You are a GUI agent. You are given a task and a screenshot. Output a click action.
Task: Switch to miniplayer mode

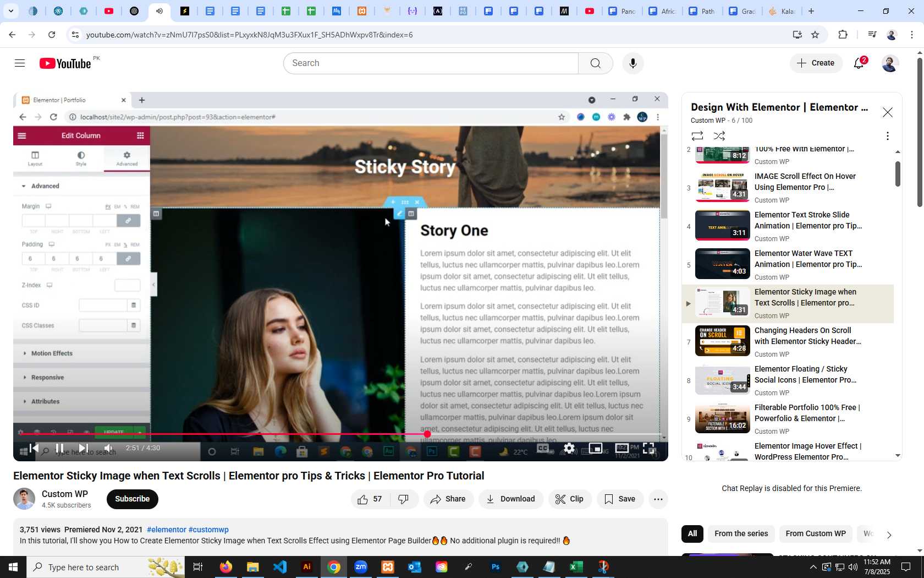pos(596,448)
